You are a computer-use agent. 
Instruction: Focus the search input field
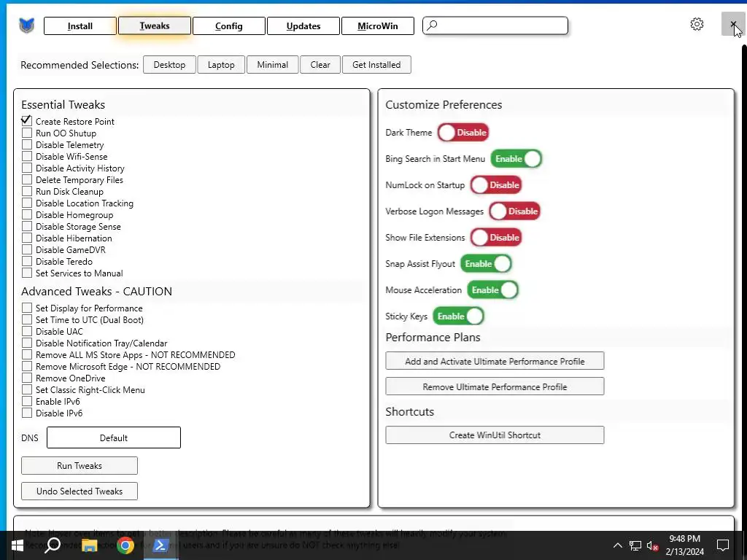(495, 26)
